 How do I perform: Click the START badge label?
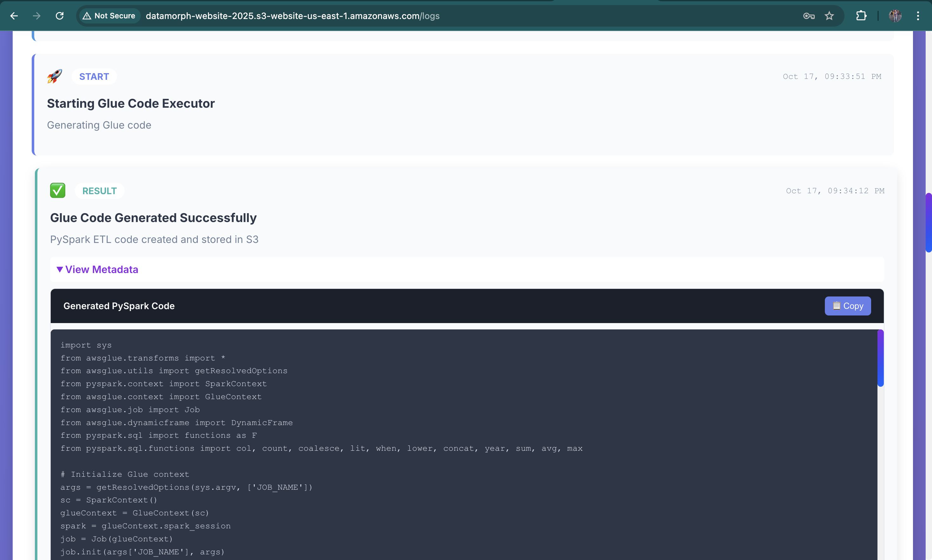94,77
